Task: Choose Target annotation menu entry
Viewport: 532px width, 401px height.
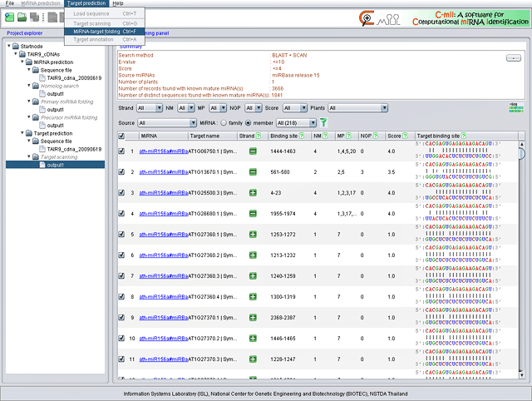Action: 105,39
